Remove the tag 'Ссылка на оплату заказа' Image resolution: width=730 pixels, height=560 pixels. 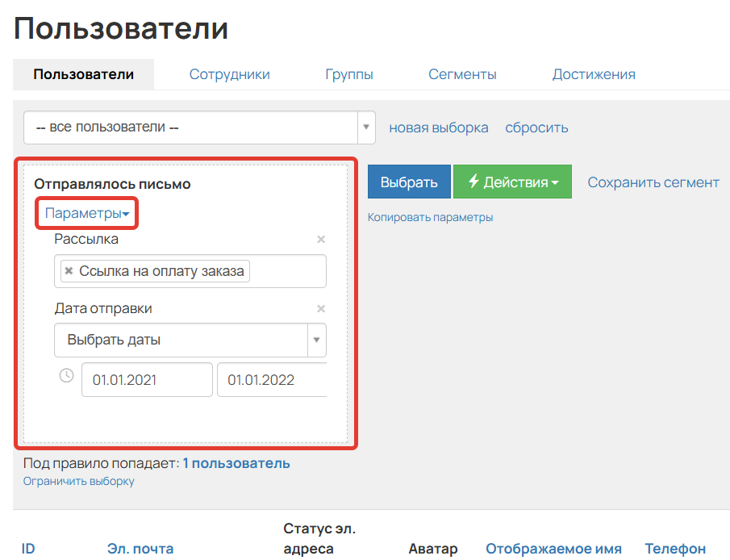(68, 271)
